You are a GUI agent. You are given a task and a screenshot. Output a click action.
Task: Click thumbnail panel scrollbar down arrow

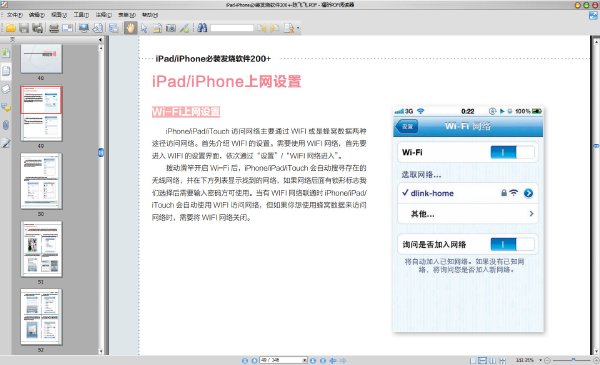click(x=101, y=351)
